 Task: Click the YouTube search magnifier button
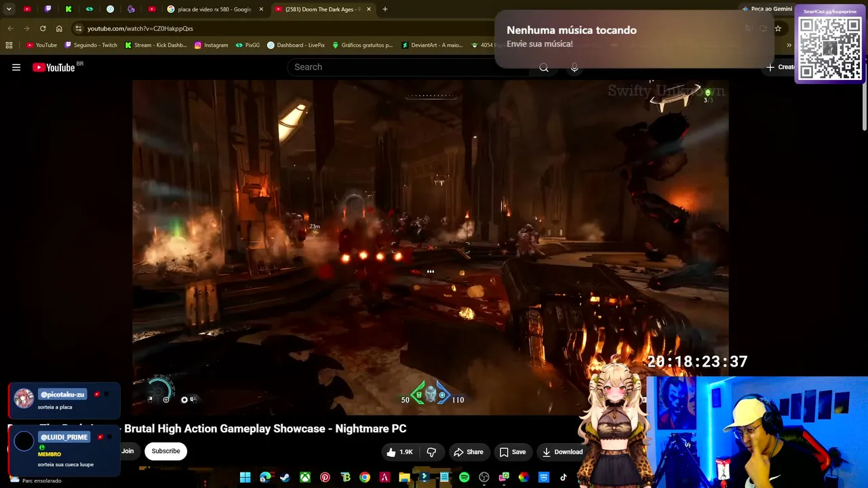544,67
